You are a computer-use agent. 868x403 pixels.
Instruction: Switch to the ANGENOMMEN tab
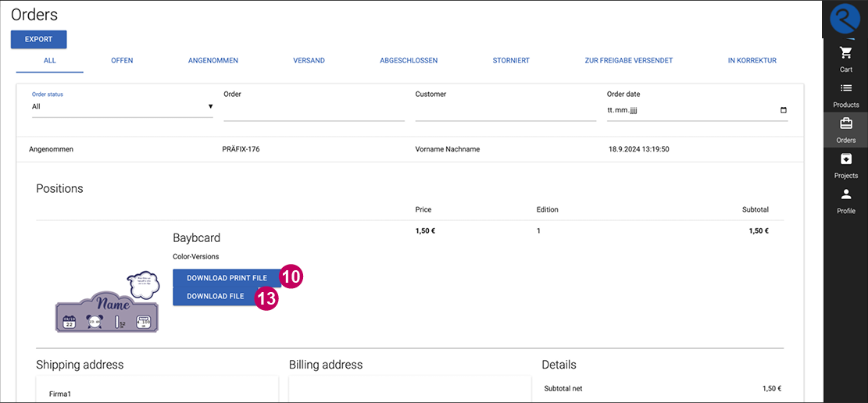[213, 61]
